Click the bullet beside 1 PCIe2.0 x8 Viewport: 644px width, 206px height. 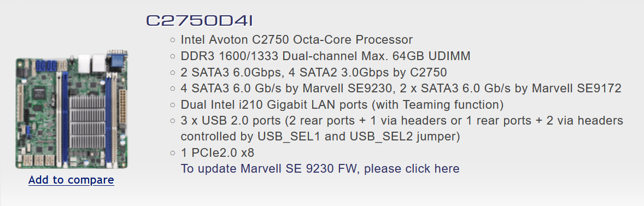pyautogui.click(x=173, y=153)
